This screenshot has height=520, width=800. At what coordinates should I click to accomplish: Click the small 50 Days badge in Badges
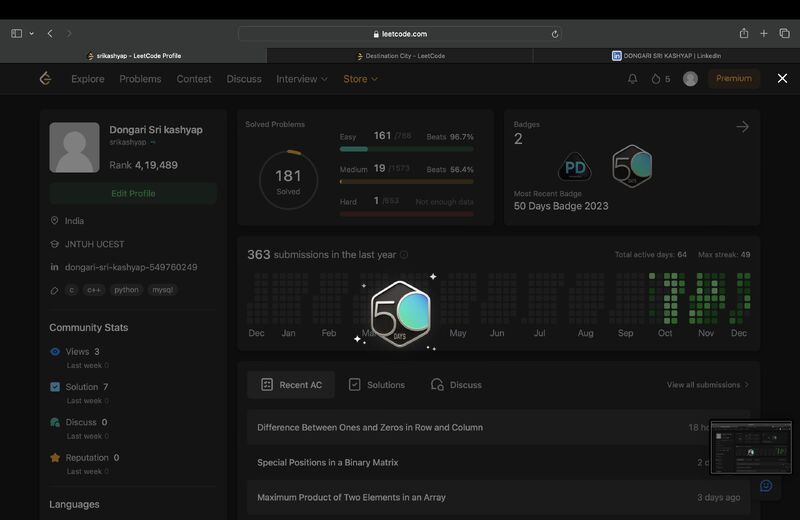pyautogui.click(x=632, y=166)
